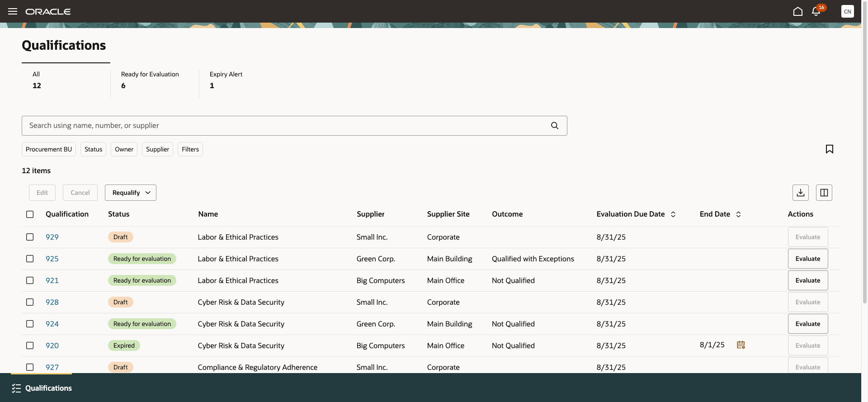The height and width of the screenshot is (402, 868).
Task: Click the Draft badge for 929
Action: pos(120,237)
